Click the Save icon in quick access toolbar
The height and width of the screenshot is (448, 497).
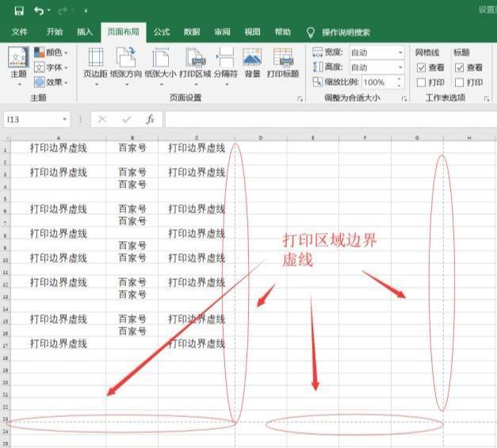click(x=18, y=10)
